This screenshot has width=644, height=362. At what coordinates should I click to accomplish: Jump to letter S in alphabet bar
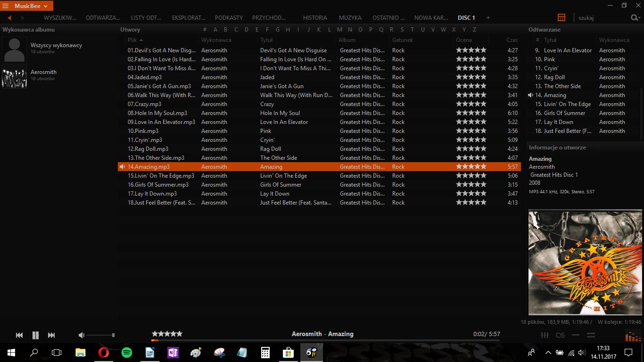pos(402,29)
